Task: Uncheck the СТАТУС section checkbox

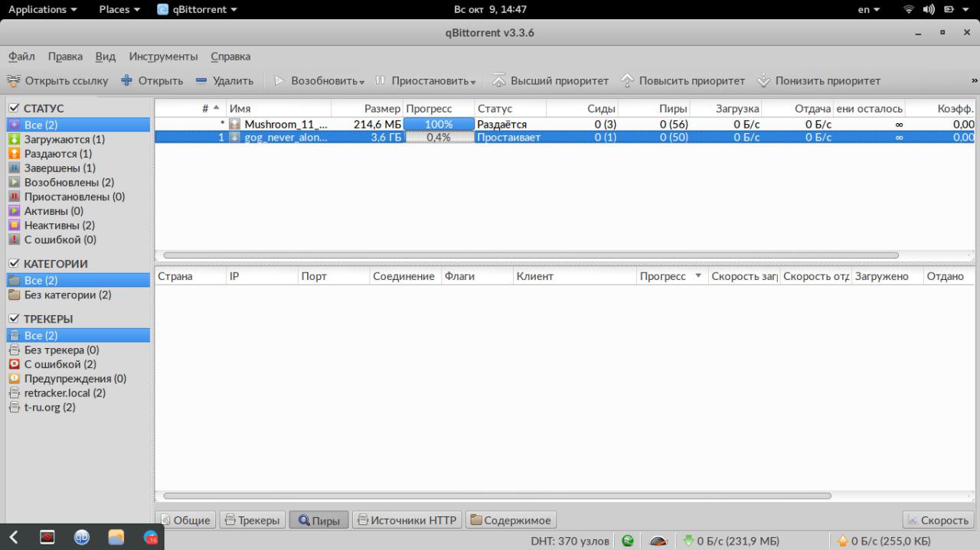Action: (x=14, y=109)
